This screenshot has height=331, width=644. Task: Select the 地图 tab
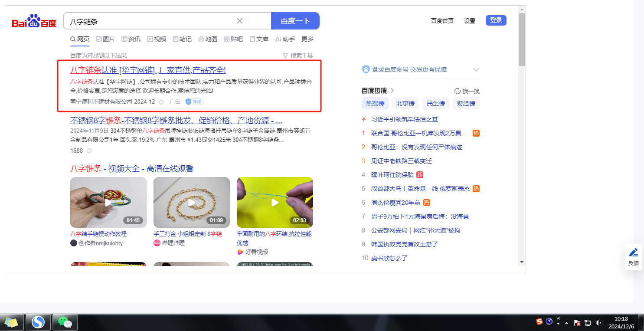coord(208,39)
